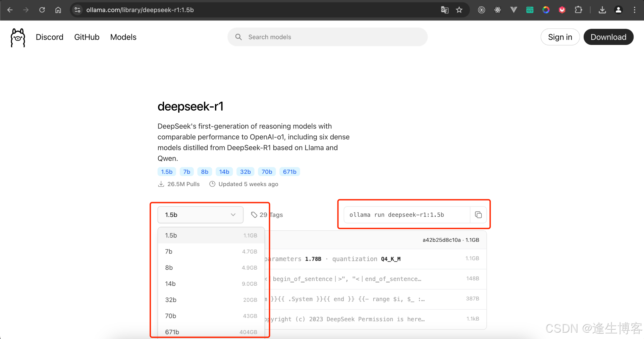Open the DeepSeek Permission license row

tap(375, 319)
